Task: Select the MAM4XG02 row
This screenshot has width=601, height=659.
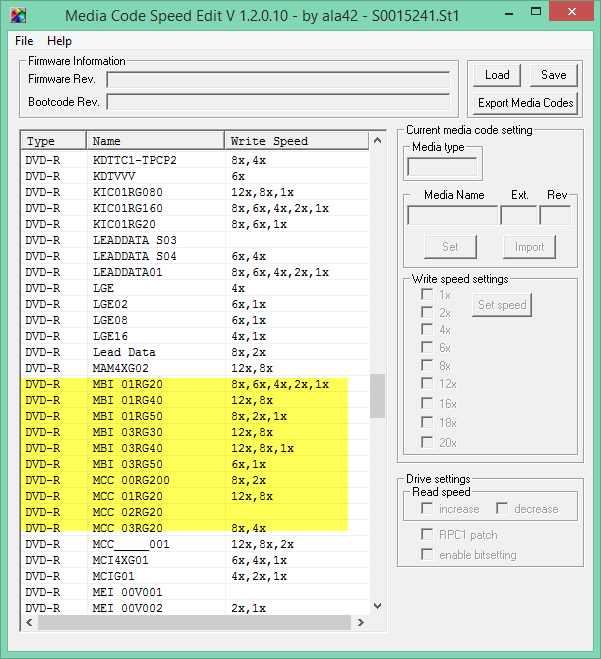Action: point(195,368)
